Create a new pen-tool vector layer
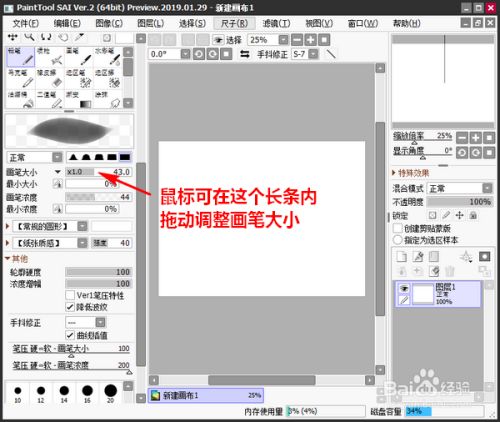Screen dimensions: 500x422 click(x=418, y=256)
